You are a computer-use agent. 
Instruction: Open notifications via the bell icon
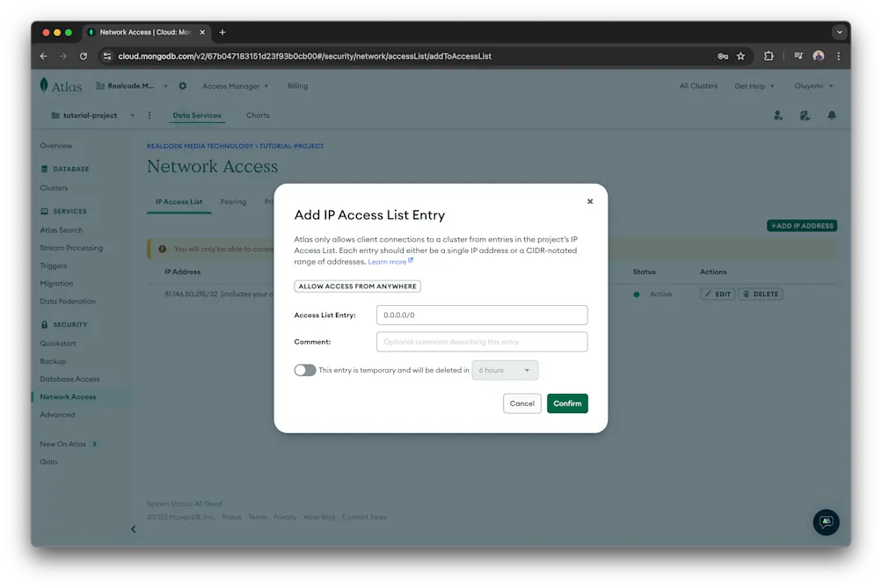[832, 115]
